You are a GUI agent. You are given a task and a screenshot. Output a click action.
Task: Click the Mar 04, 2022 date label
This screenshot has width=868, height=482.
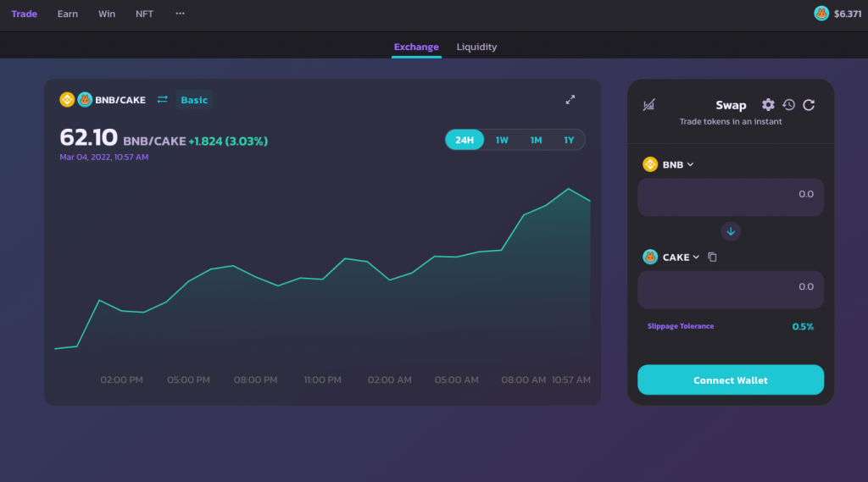tap(104, 158)
